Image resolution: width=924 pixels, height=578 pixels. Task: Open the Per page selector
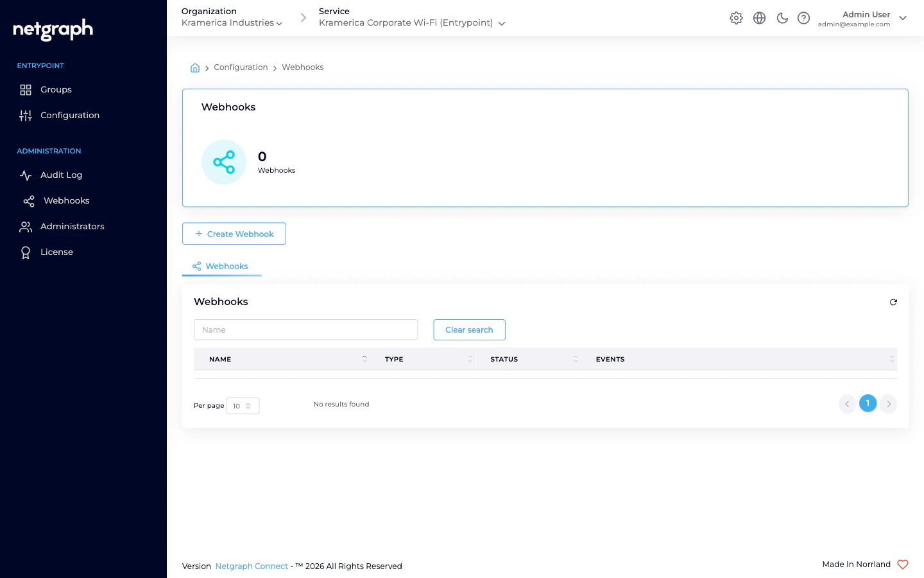[x=243, y=406]
